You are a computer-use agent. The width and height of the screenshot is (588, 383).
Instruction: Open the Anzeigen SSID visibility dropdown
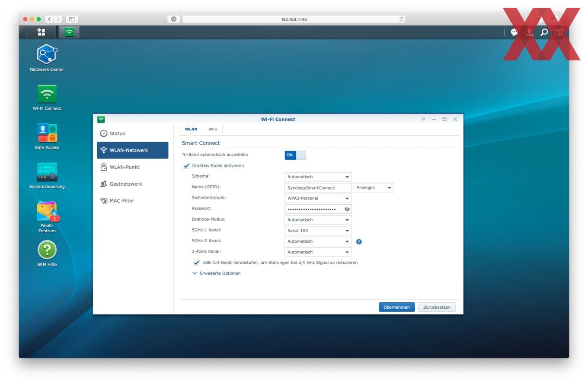374,187
